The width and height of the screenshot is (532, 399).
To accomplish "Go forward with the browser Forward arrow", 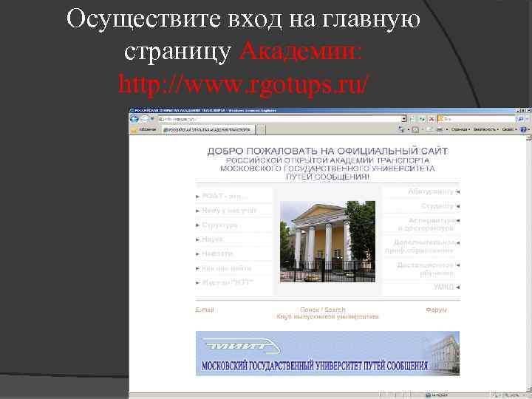I will pos(144,119).
